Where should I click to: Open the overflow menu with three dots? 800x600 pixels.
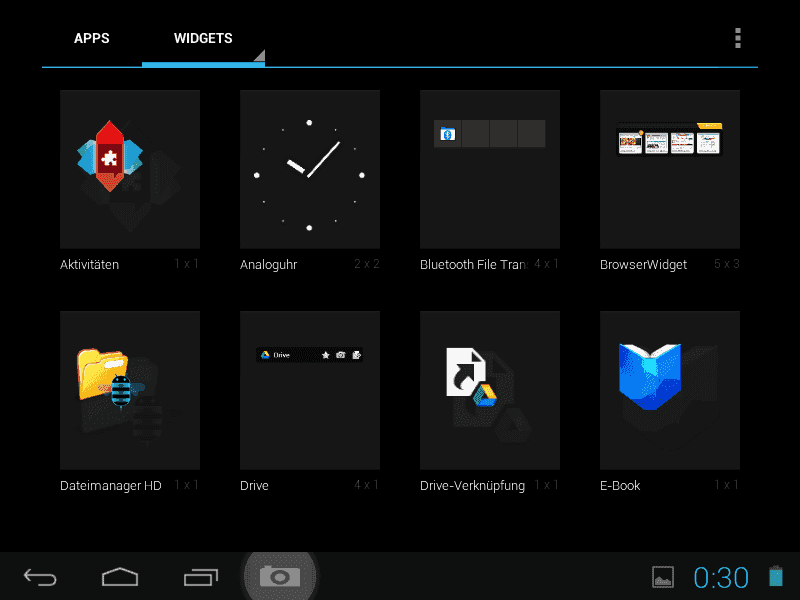pyautogui.click(x=738, y=38)
